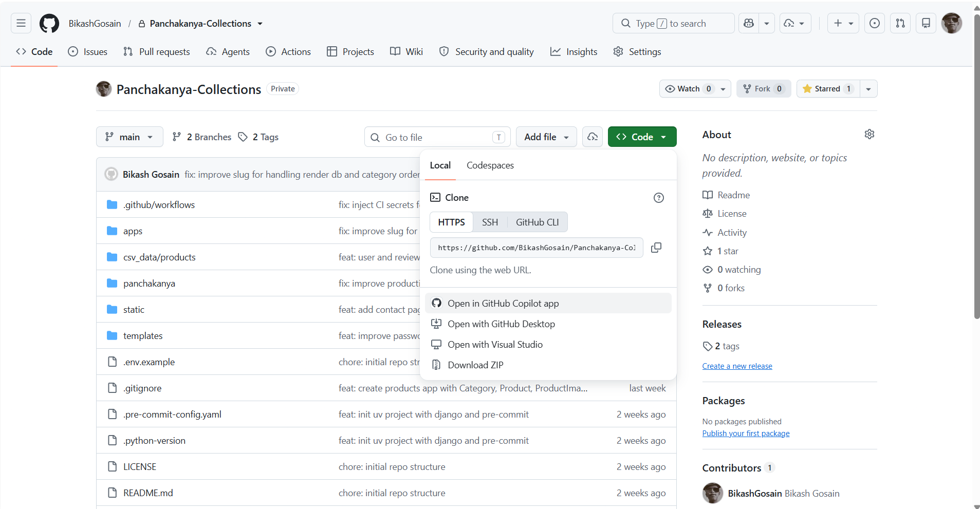
Task: Switch to the Issues tab
Action: [88, 51]
